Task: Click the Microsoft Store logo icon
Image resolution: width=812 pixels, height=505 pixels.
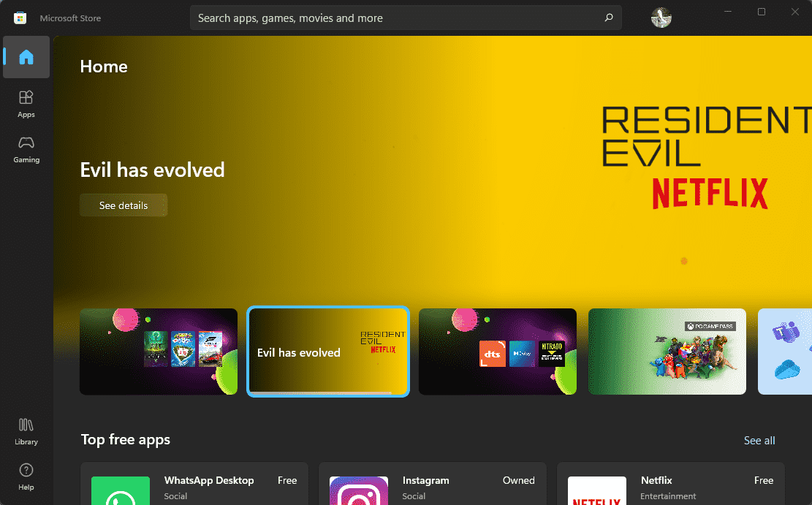Action: (20, 18)
